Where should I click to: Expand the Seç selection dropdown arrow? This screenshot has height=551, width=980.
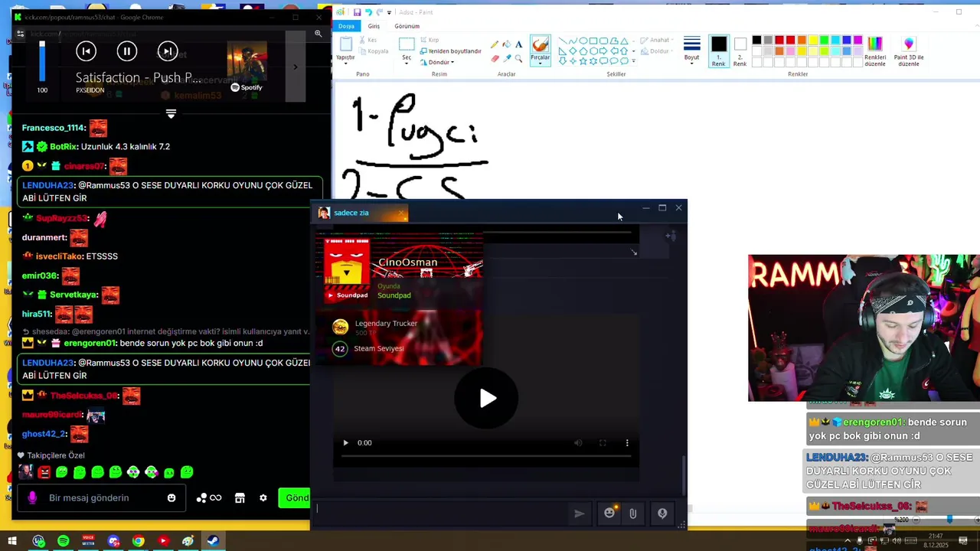407,63
